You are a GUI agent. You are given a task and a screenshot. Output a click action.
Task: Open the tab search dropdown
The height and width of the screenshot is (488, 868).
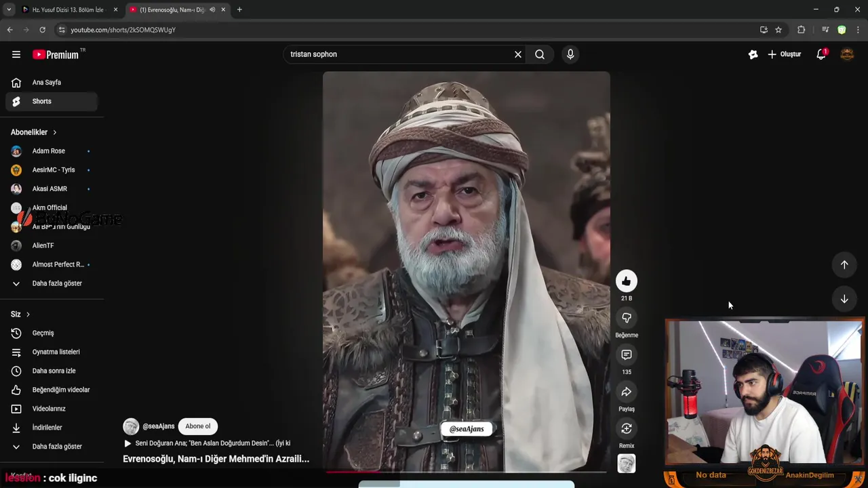coord(8,9)
